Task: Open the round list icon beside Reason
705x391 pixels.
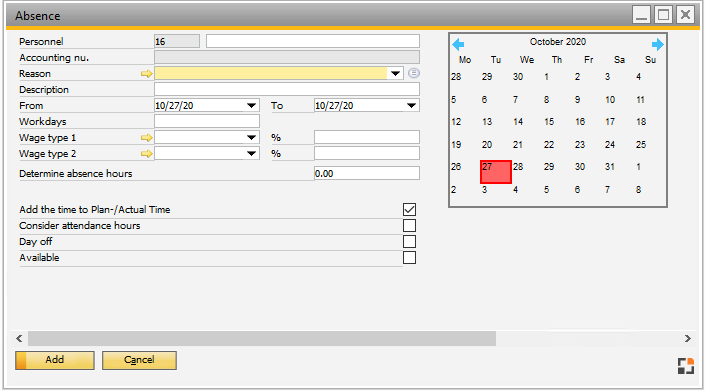Action: coord(414,73)
